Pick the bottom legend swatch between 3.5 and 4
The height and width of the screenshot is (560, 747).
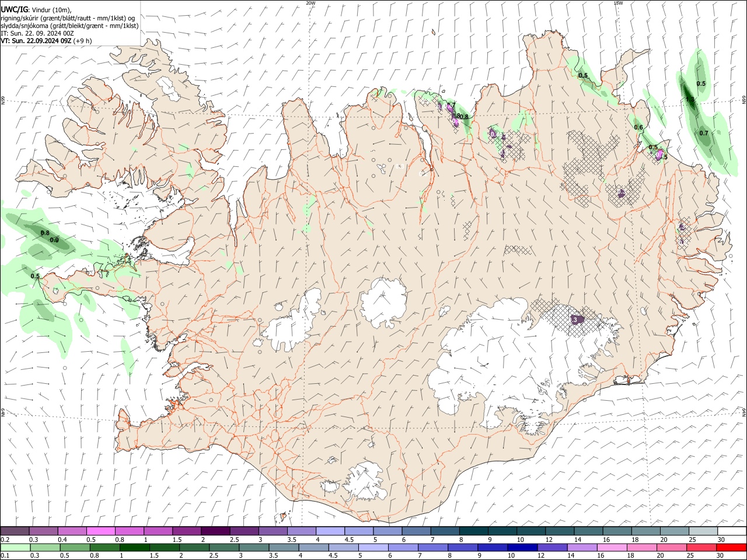coord(284,547)
